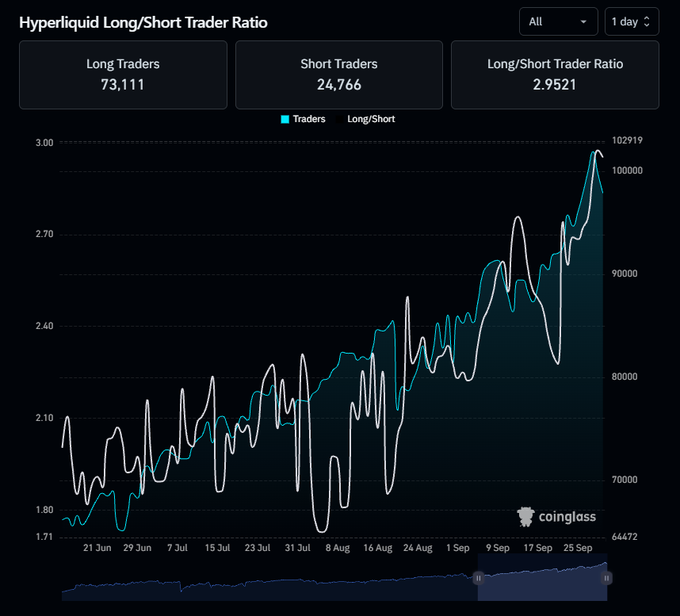This screenshot has height=616, width=680.
Task: Click the 64472 right axis value
Action: (624, 537)
